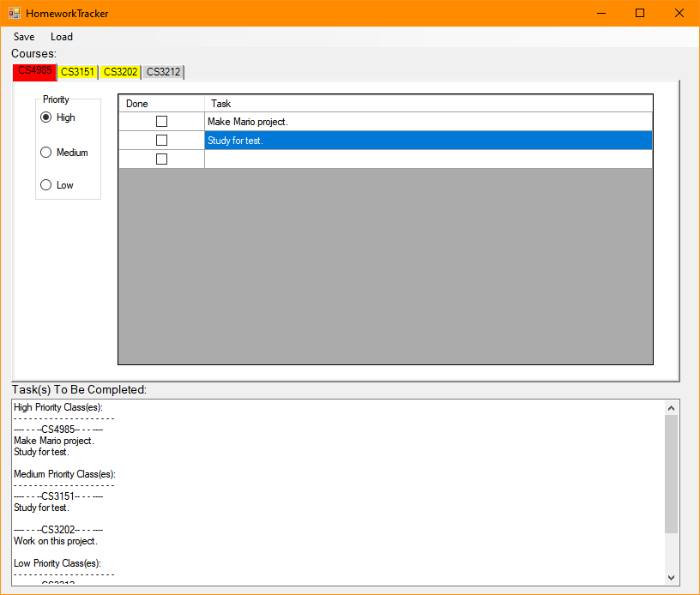Click scroll up arrow in tasks summary box
700x595 pixels.
[x=671, y=408]
